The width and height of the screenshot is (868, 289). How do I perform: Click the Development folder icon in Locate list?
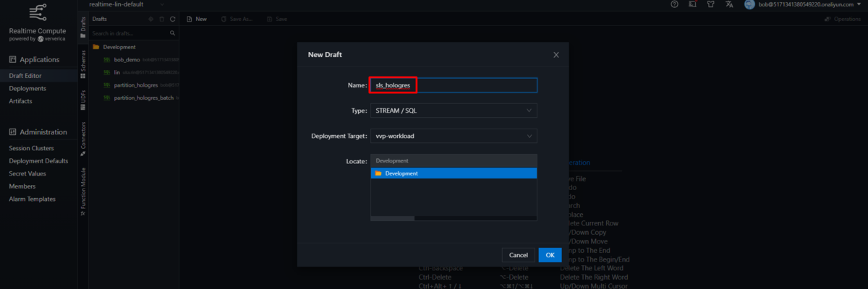point(378,173)
